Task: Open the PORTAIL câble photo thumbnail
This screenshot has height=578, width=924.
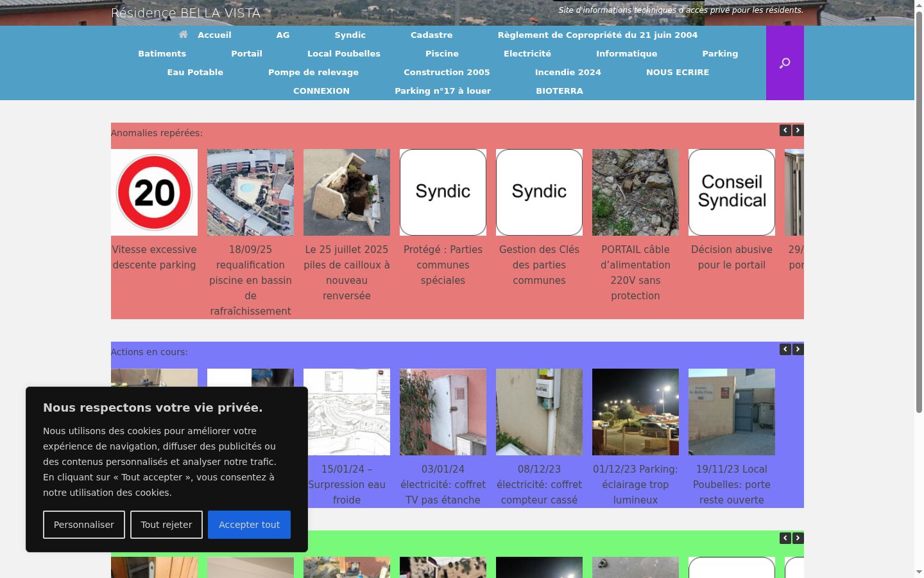Action: coord(635,193)
